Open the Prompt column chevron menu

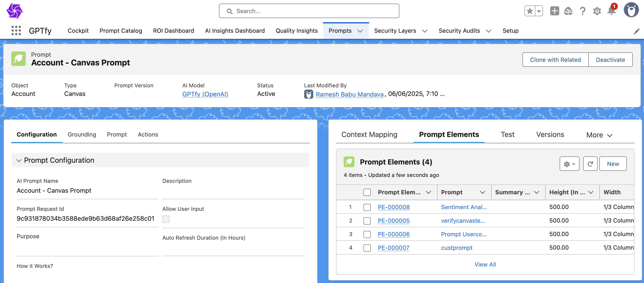click(x=482, y=193)
